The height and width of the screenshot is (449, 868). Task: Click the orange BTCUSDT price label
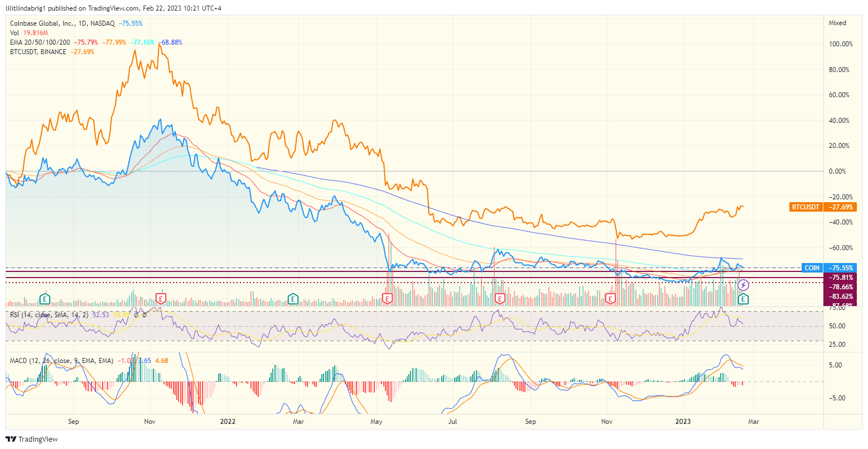tap(805, 207)
